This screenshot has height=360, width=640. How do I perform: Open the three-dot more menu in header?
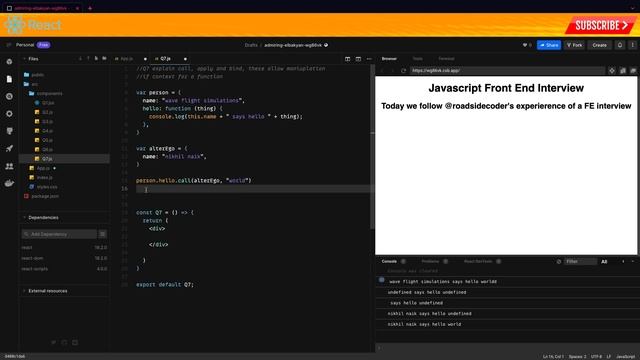(632, 45)
